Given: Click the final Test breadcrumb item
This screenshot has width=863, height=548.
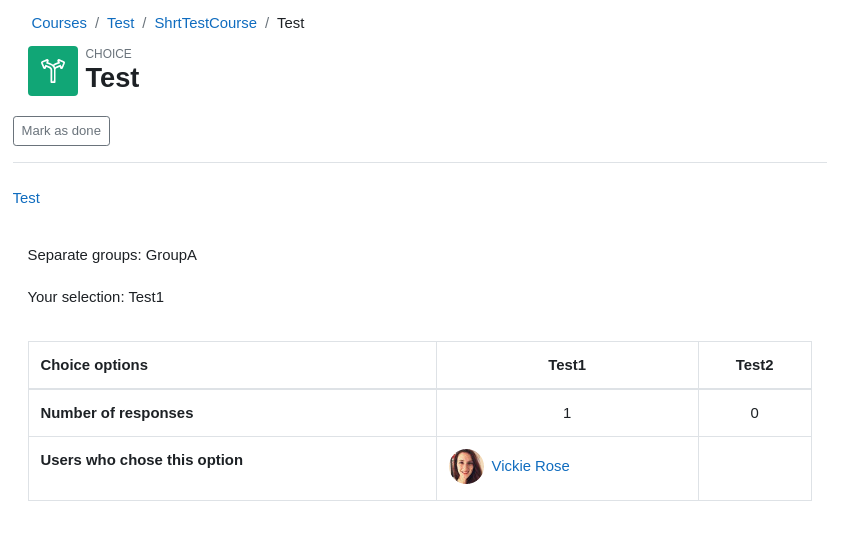Looking at the screenshot, I should coord(291,23).
